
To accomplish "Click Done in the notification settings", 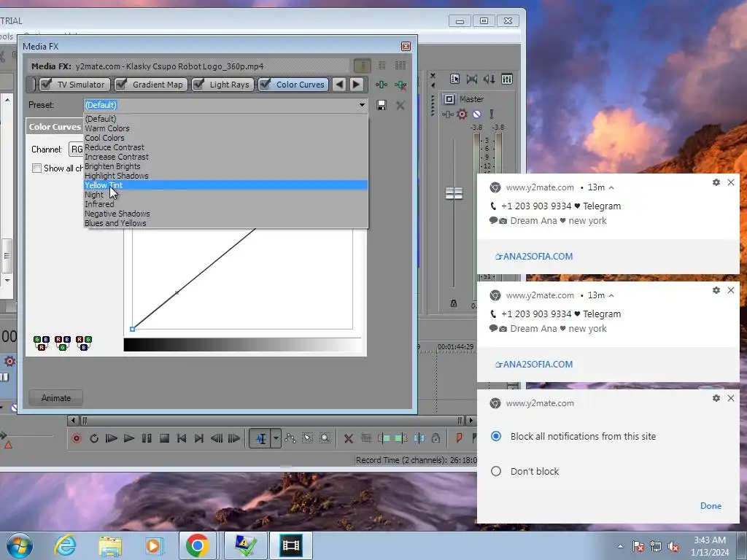I will [x=711, y=506].
